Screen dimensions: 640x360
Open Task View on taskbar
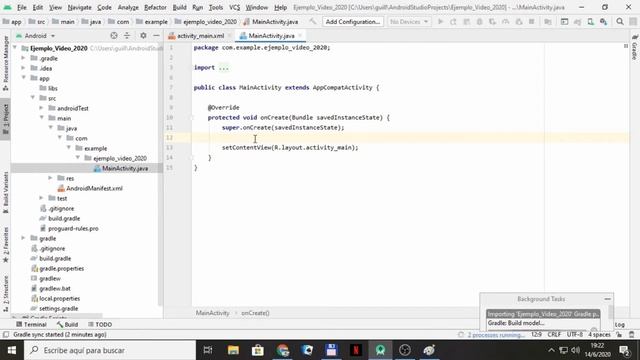click(x=208, y=350)
